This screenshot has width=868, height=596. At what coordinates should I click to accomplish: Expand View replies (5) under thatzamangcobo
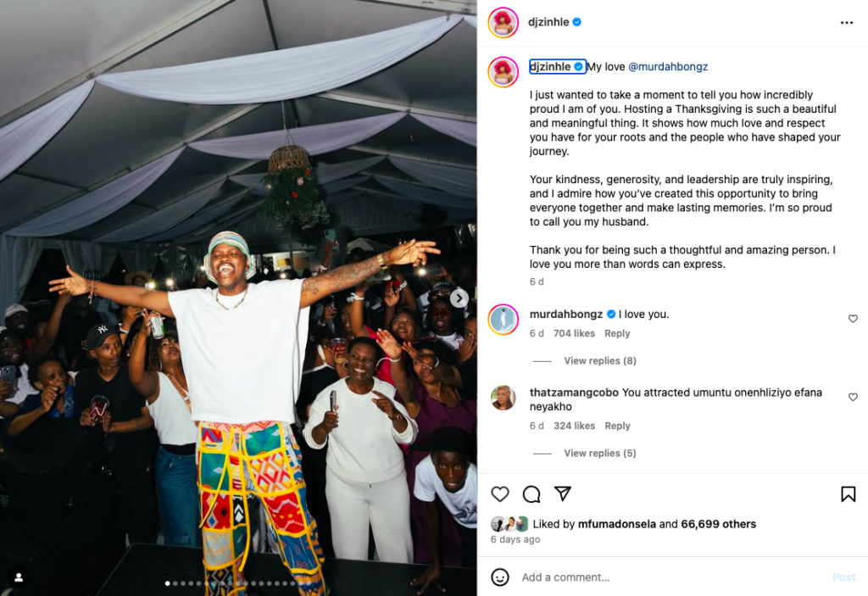[599, 454]
